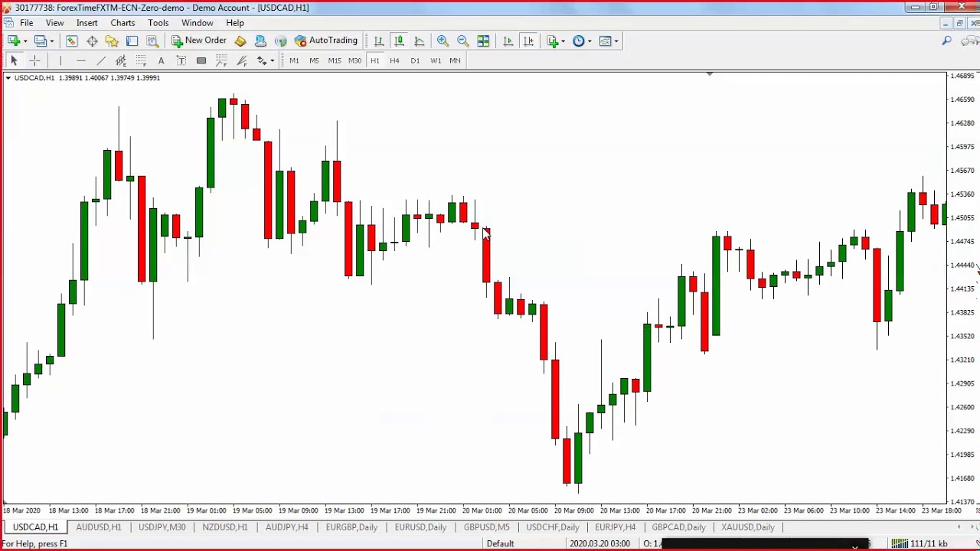
Task: Draw a horizontal line on the chart
Action: [81, 60]
